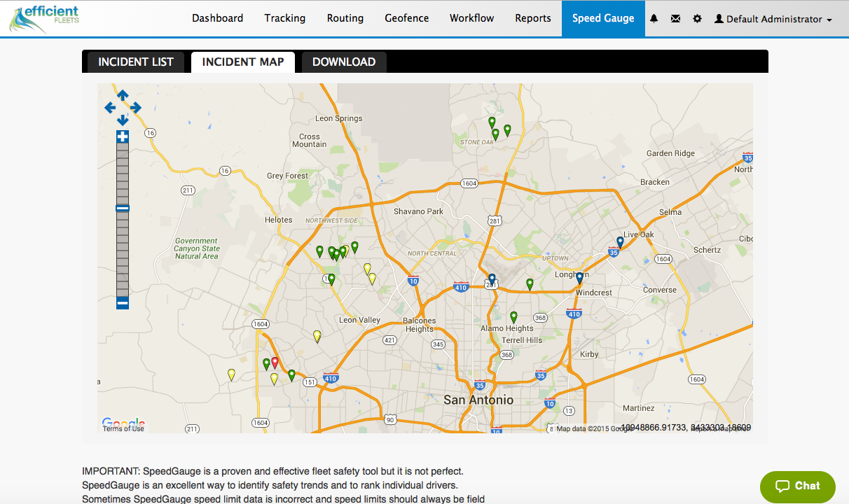Click the zoom slider track below handle

[x=123, y=253]
